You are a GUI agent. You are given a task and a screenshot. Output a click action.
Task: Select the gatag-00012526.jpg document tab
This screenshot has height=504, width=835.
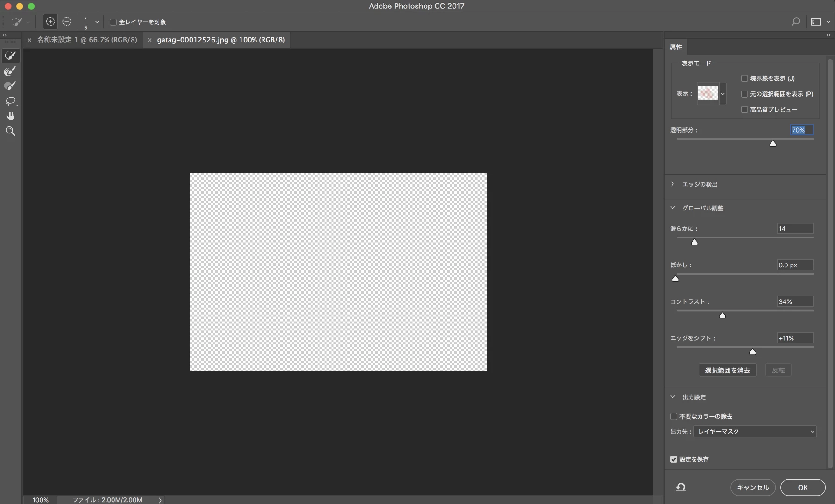pyautogui.click(x=221, y=40)
